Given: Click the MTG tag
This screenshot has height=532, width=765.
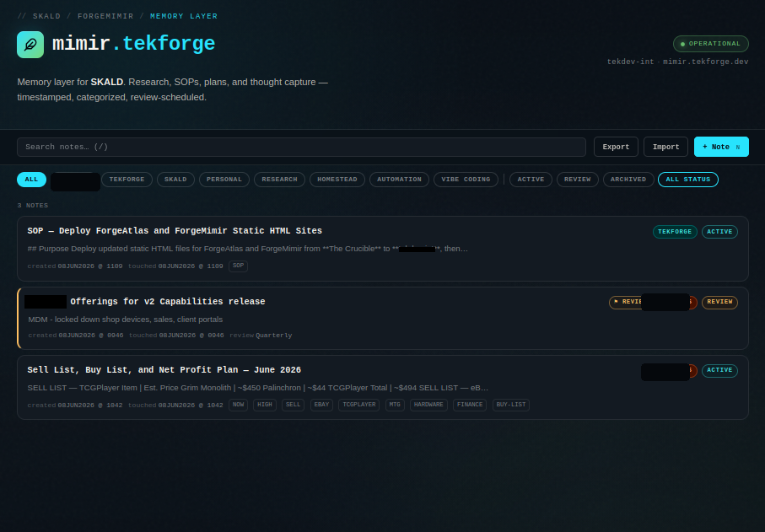Looking at the screenshot, I should coord(395,406).
